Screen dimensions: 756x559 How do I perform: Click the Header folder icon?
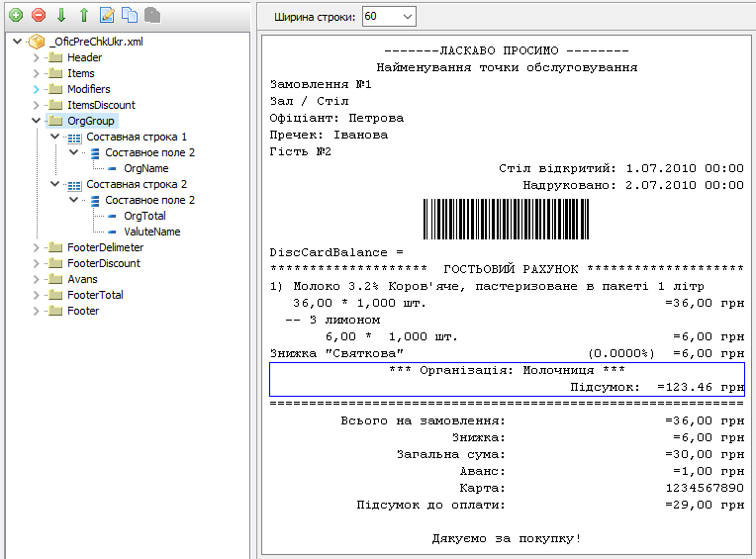tap(56, 57)
